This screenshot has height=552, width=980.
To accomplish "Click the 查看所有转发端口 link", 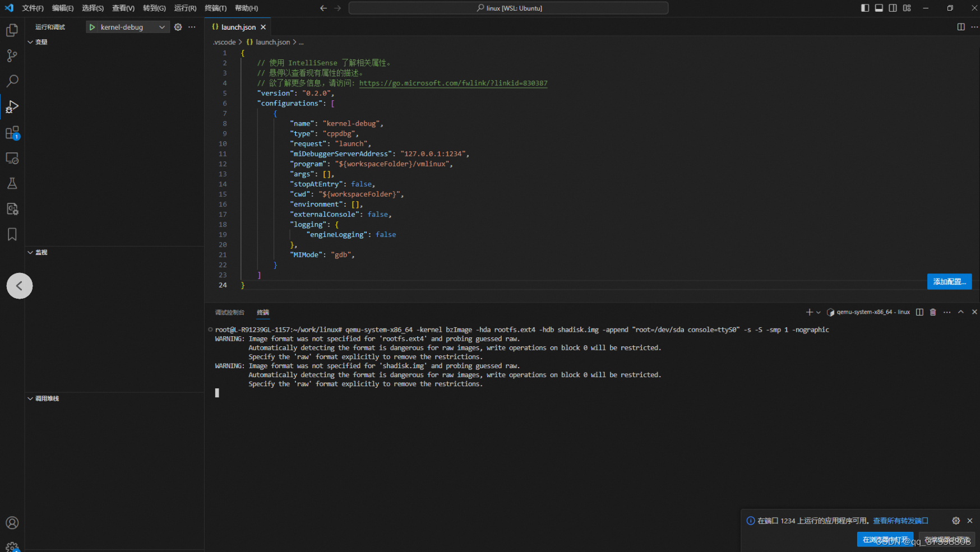I will coord(900,520).
